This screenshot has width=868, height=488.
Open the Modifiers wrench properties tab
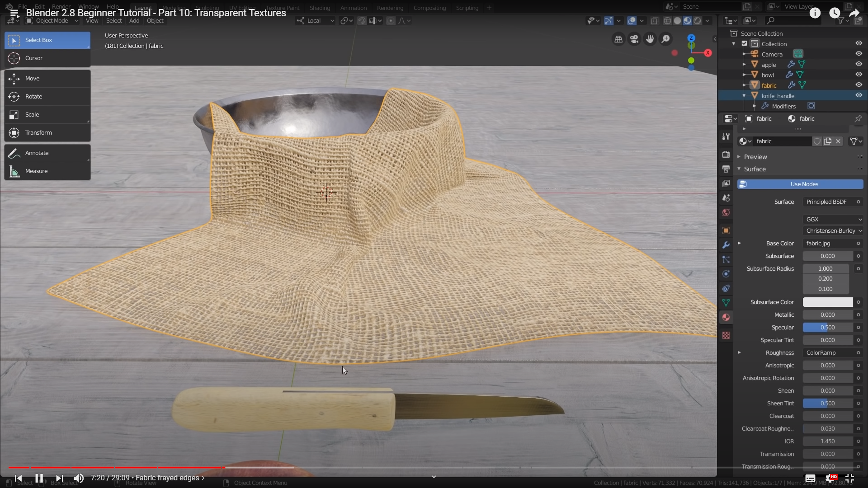click(x=726, y=245)
